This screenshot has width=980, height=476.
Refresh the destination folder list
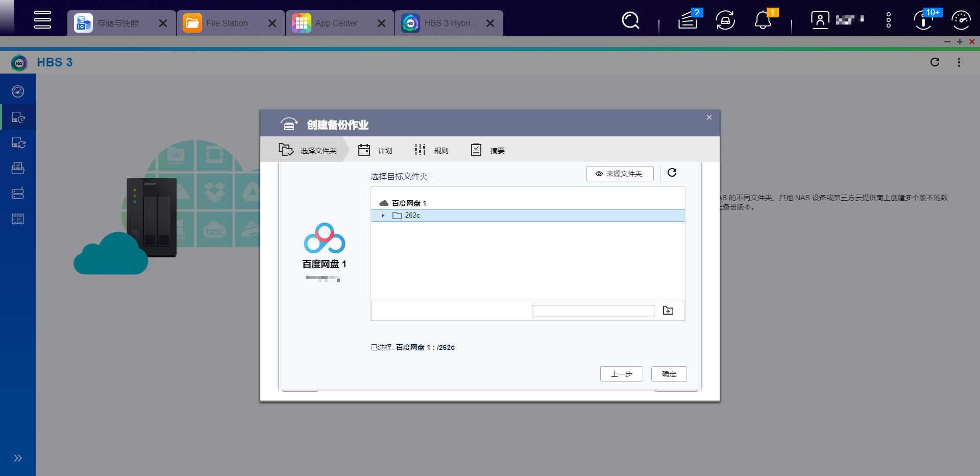click(x=672, y=173)
